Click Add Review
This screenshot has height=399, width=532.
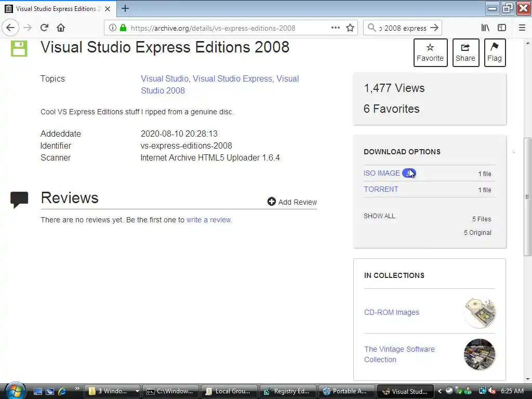click(292, 202)
